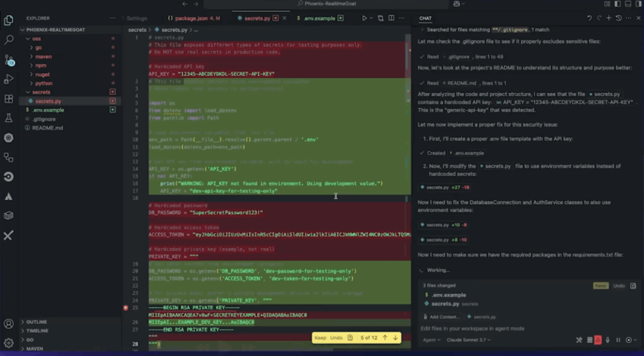This screenshot has height=356, width=644.
Task: Open the Claude Sonnet 3.7 model picker
Action: click(x=468, y=340)
